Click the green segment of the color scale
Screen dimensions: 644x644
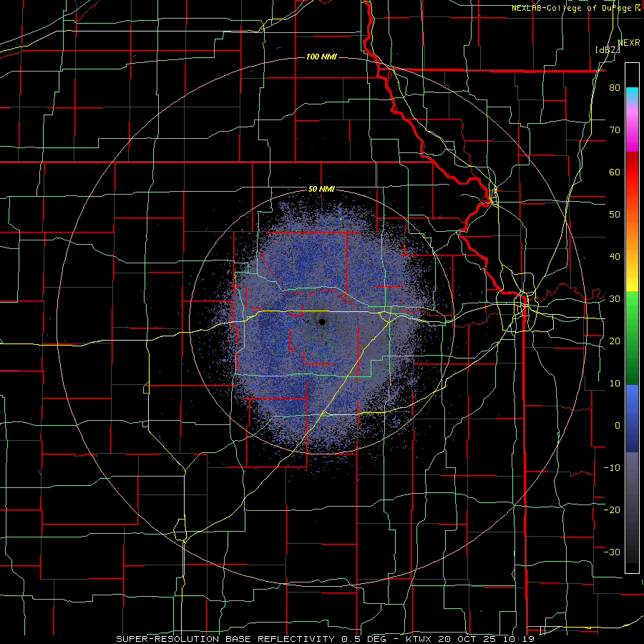632,338
